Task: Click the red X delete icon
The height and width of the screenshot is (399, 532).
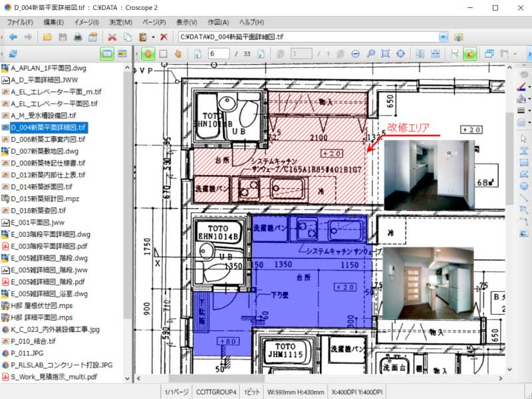Action: [x=164, y=37]
